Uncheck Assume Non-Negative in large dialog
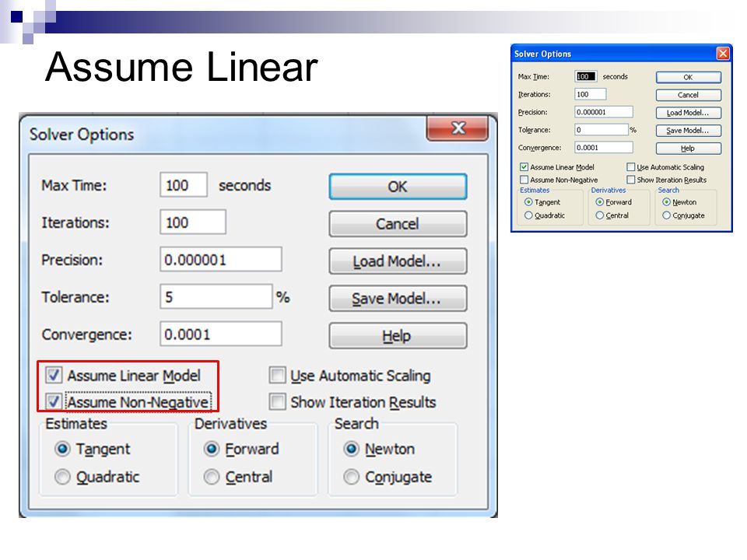This screenshot has width=747, height=560. click(x=54, y=401)
